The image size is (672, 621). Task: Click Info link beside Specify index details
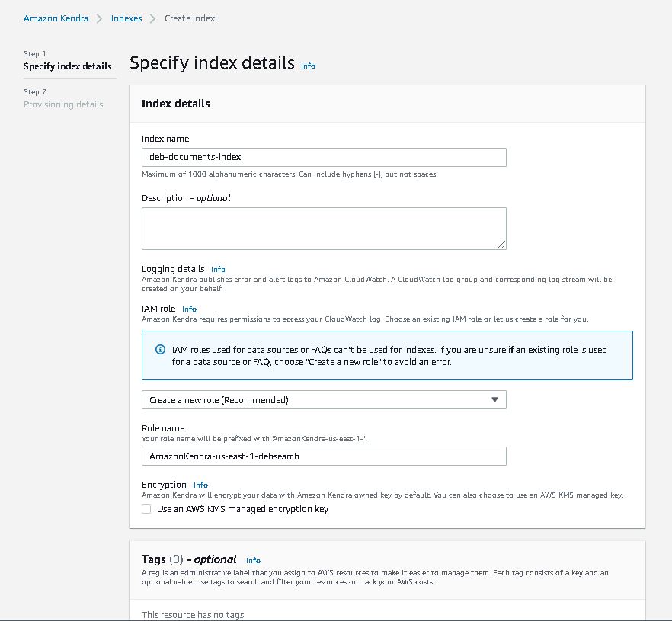pos(308,66)
